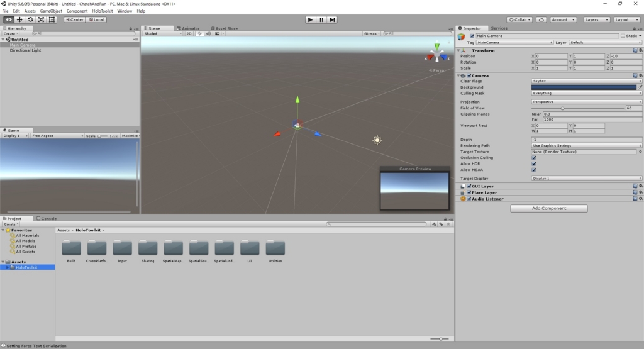Disable the Camera component checkbox
Viewport: 644px width, 349px height.
click(x=469, y=75)
